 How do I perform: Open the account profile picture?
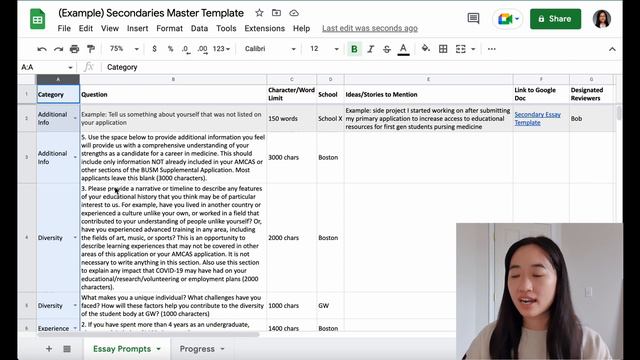[x=602, y=19]
